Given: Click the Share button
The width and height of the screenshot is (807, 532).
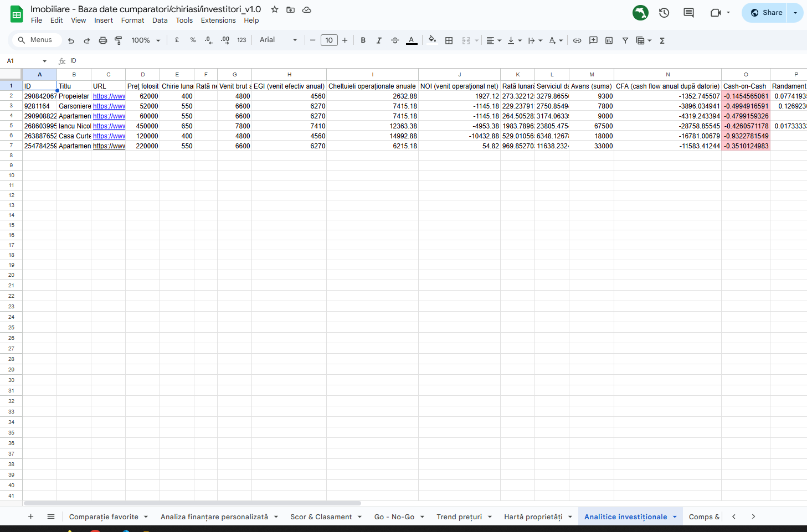Looking at the screenshot, I should click(765, 13).
